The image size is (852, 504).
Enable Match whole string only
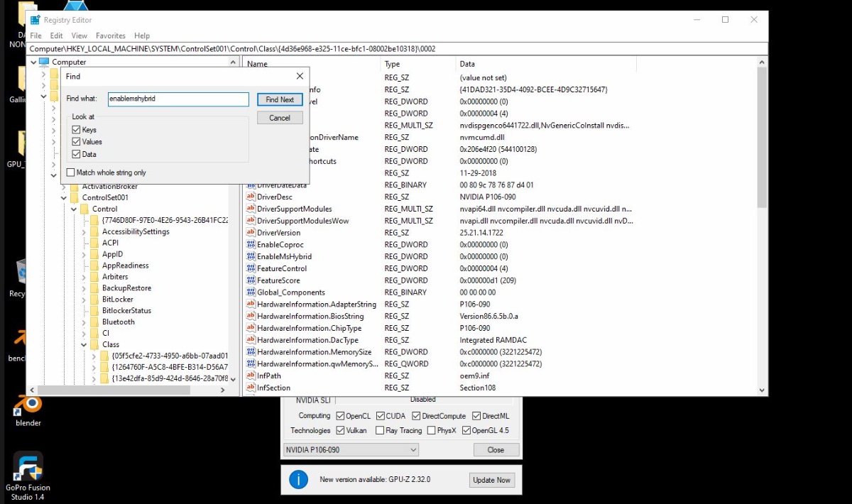click(x=70, y=172)
